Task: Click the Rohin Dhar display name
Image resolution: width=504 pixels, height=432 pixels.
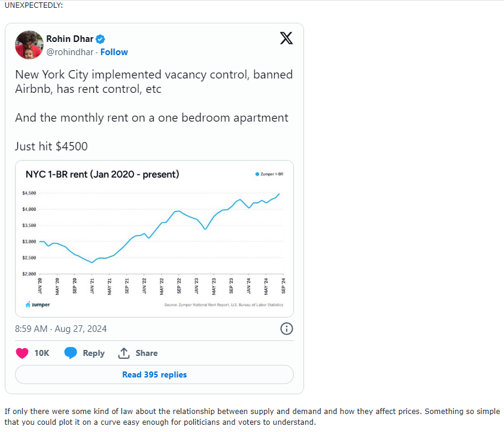Action: [x=69, y=40]
